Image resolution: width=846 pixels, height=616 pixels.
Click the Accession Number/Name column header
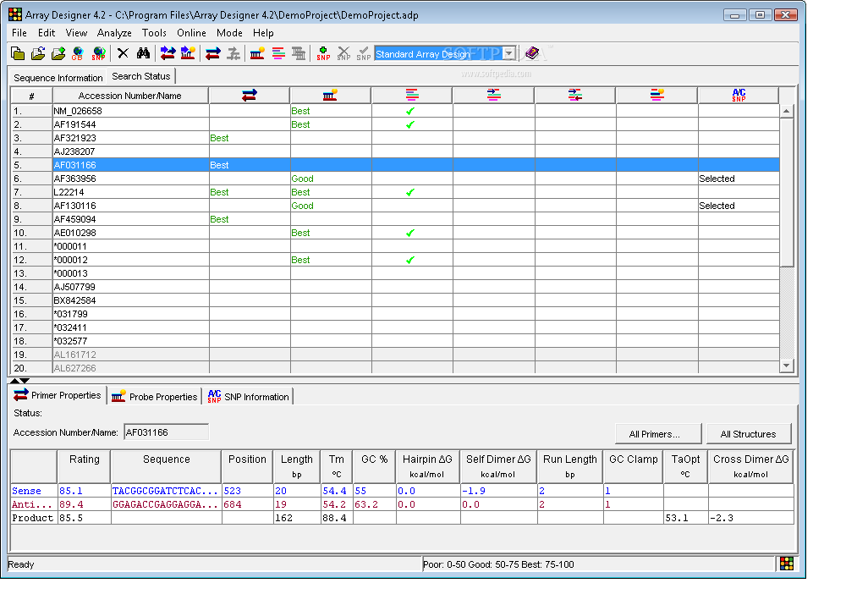(130, 96)
